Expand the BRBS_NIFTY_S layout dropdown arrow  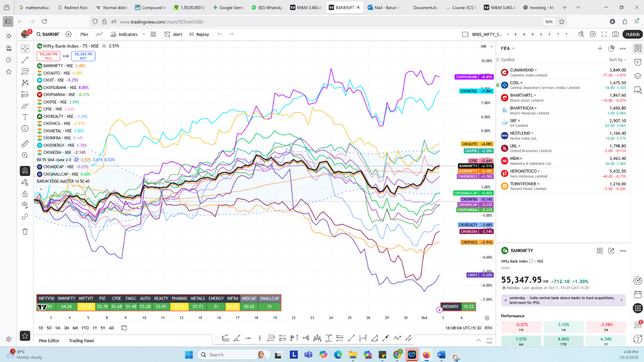coord(508,34)
